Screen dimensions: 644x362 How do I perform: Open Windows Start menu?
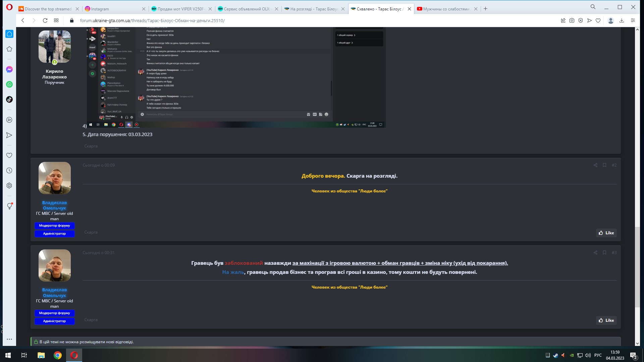8,355
